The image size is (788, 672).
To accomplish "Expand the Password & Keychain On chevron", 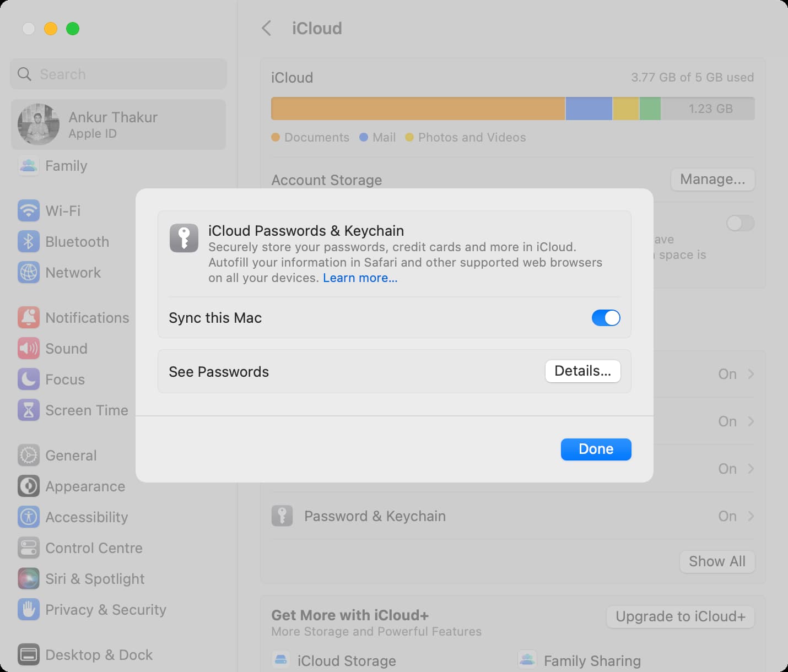I will pos(751,516).
